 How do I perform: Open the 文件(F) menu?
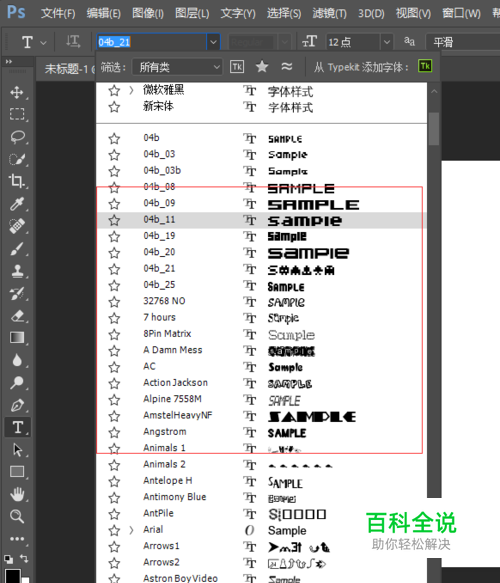click(x=58, y=14)
